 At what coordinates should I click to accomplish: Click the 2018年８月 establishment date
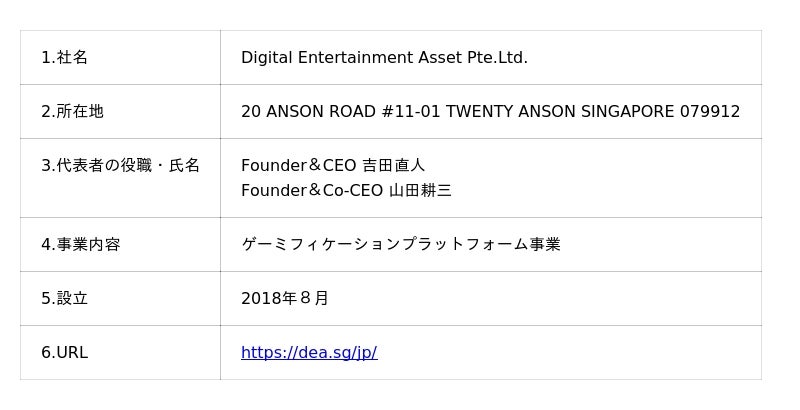[x=285, y=298]
